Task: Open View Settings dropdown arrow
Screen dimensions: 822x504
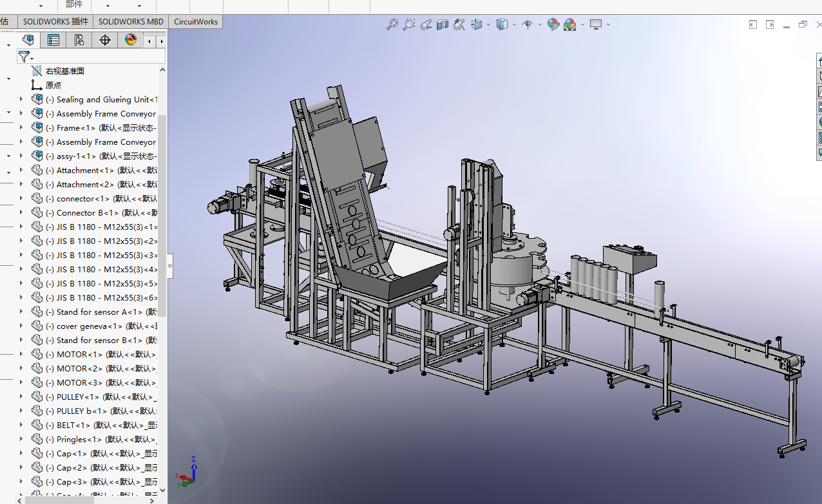Action: point(607,25)
